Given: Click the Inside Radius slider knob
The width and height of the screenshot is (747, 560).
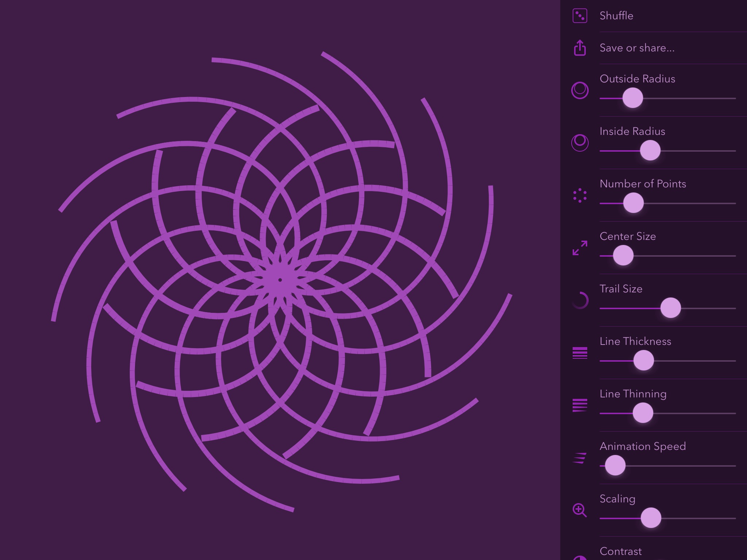Looking at the screenshot, I should pos(650,150).
